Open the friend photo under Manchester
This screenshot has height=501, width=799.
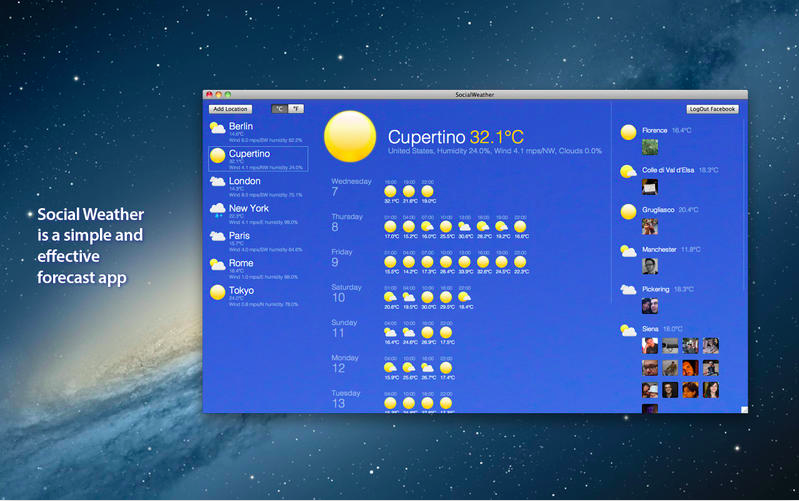(650, 267)
